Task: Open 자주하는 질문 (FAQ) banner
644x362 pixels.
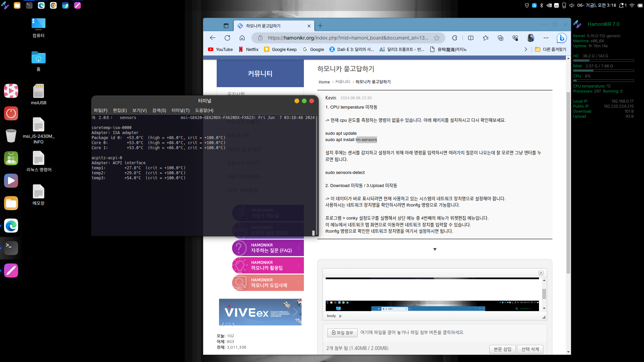Action: click(x=268, y=248)
